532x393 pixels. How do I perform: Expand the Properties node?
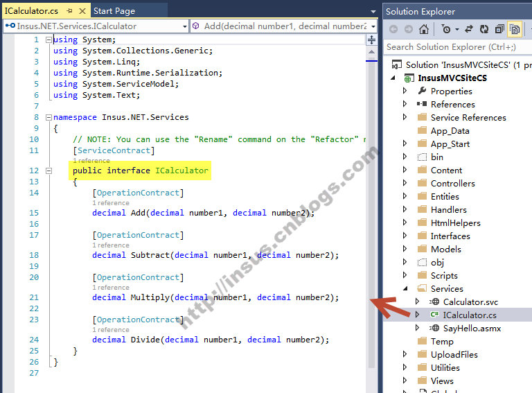[x=405, y=91]
